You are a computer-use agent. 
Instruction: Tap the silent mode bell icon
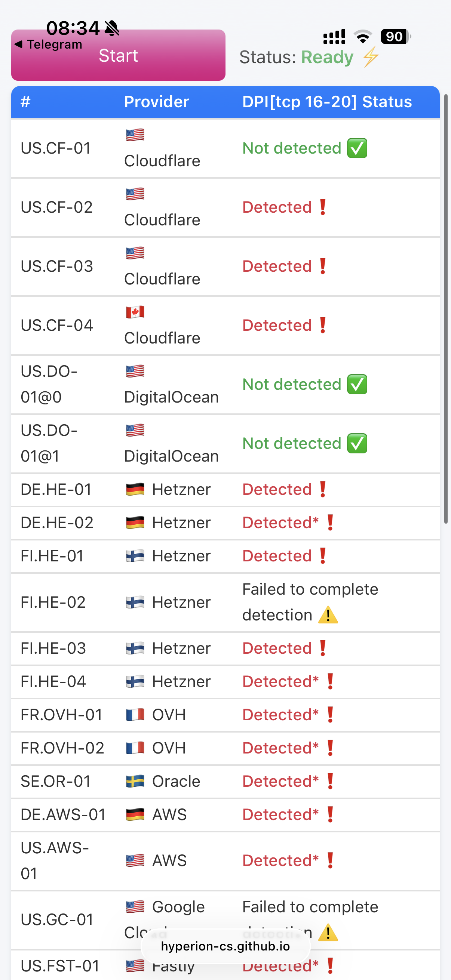pyautogui.click(x=112, y=28)
